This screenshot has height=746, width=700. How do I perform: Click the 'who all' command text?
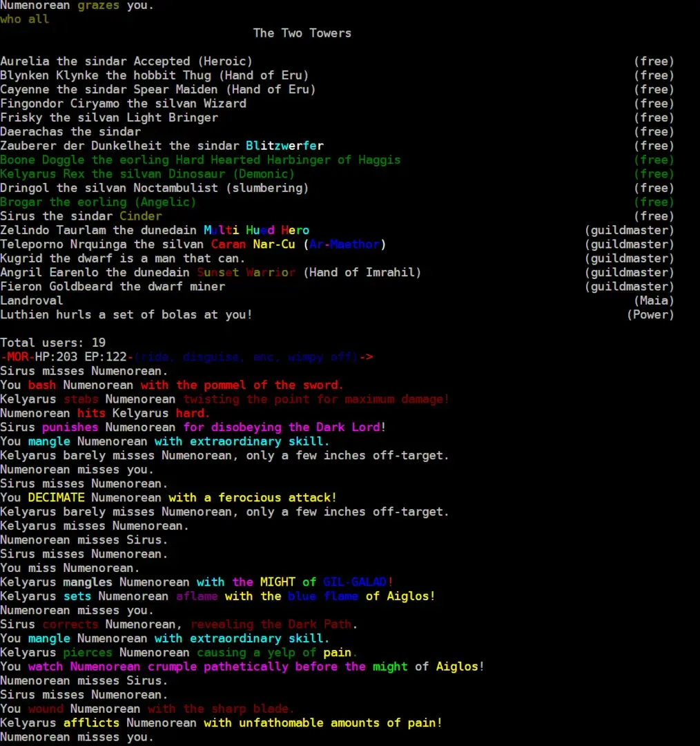pos(25,19)
